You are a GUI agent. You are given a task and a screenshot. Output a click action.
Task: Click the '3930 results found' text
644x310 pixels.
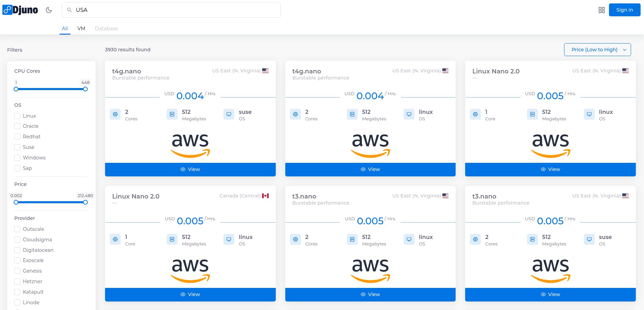128,50
